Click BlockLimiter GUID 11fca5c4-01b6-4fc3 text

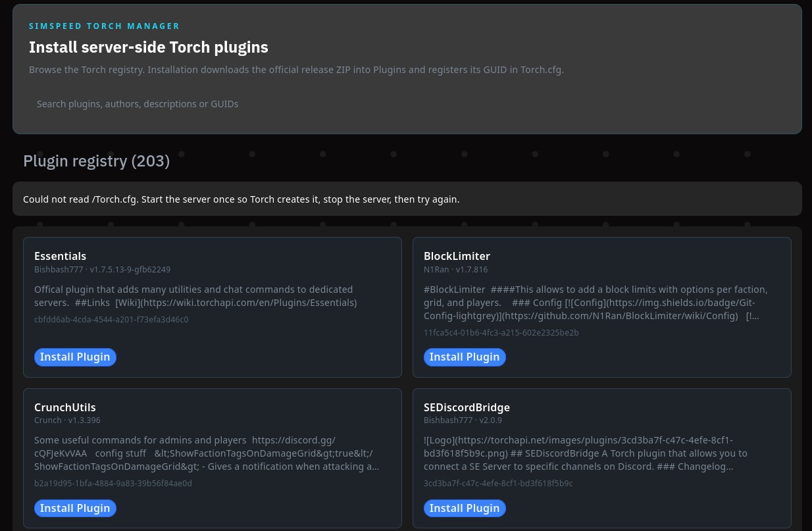[x=501, y=332]
